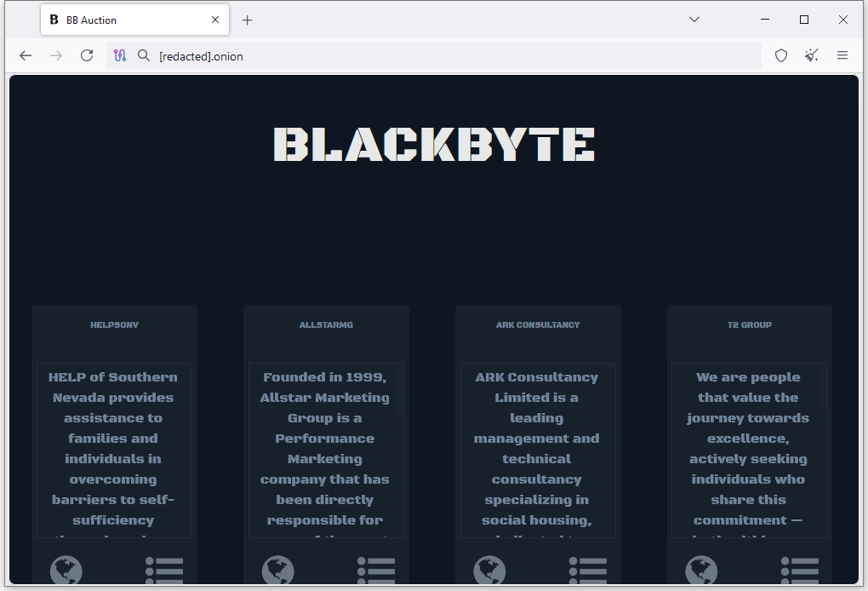Maximize the browser window
Viewport: 868px width, 591px height.
(804, 20)
